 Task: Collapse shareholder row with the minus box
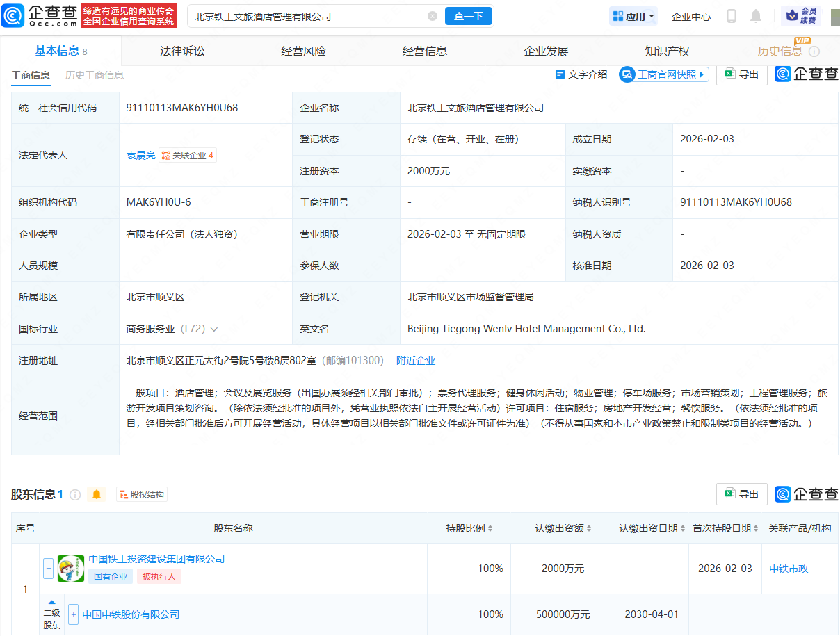coord(48,568)
